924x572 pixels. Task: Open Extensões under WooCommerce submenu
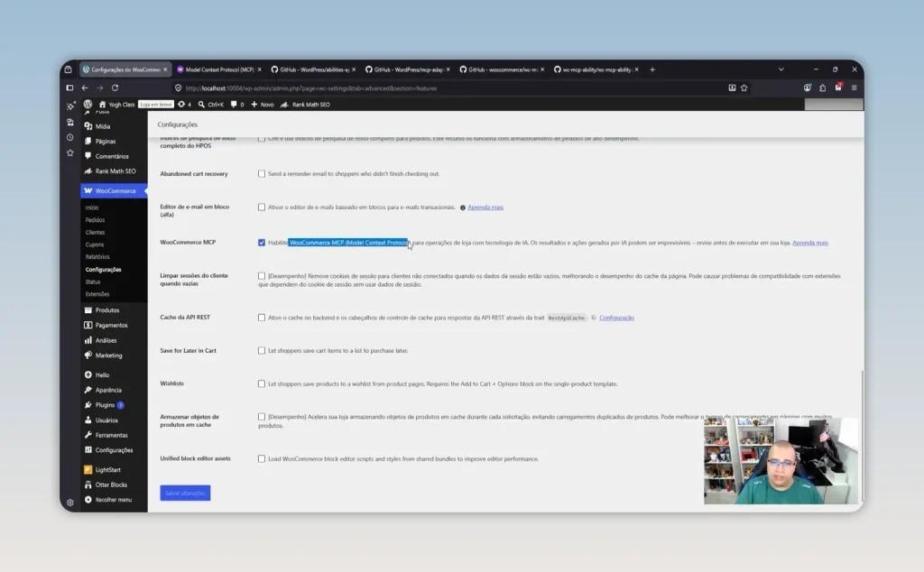pyautogui.click(x=97, y=294)
